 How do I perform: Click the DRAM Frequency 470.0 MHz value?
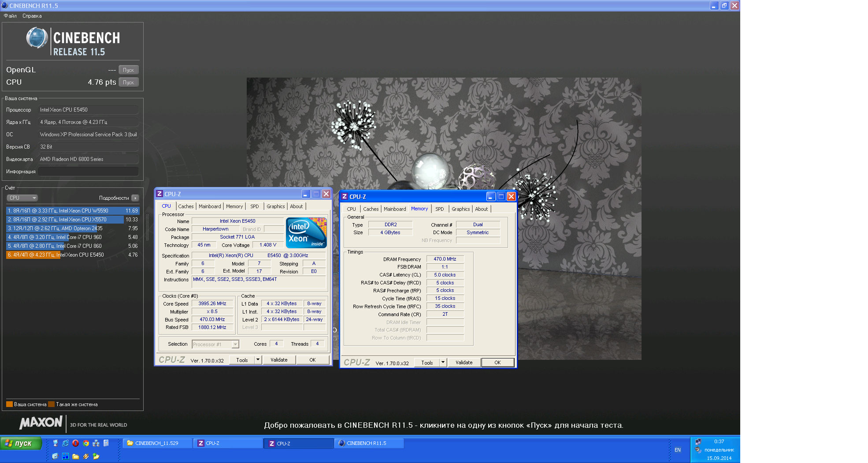click(x=445, y=259)
